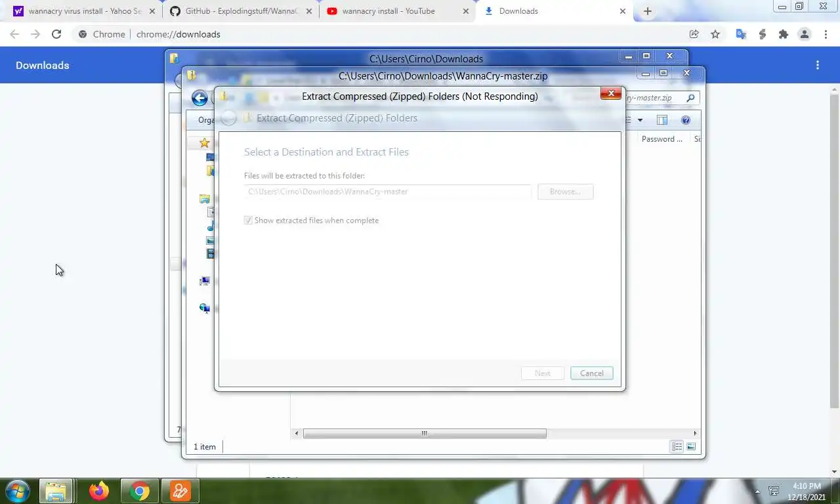Viewport: 840px width, 504px height.
Task: Click Browse... in the Extract dialog
Action: click(565, 192)
